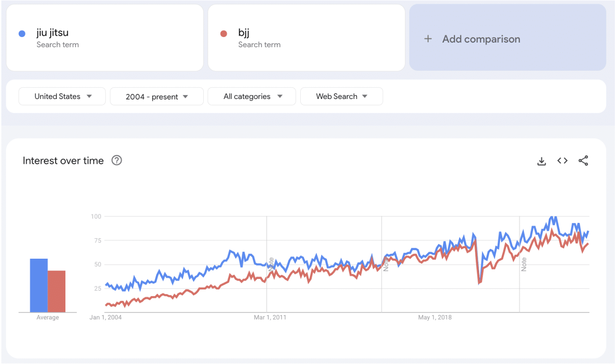
Task: Click the red Average bar
Action: coord(57,291)
